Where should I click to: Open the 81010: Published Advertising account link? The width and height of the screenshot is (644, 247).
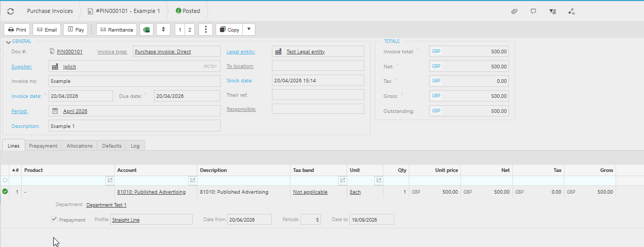click(151, 192)
